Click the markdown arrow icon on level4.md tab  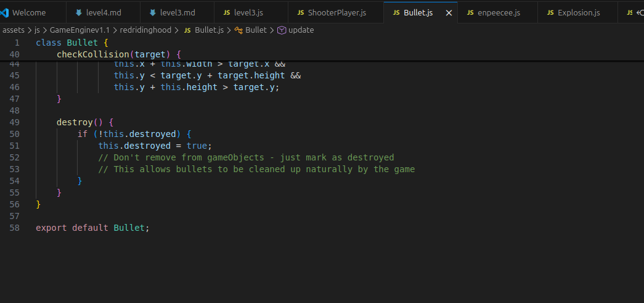coord(79,13)
